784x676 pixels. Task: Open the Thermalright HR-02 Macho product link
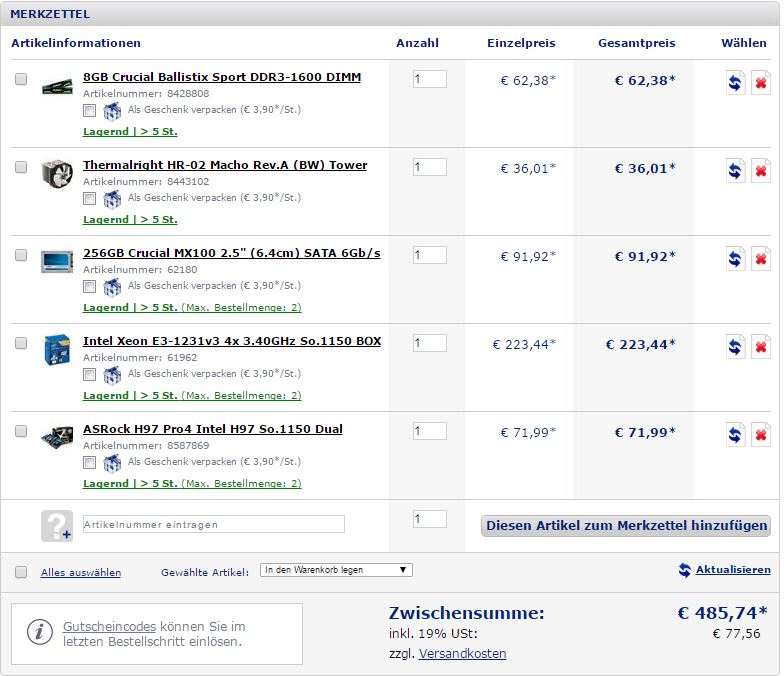click(225, 165)
